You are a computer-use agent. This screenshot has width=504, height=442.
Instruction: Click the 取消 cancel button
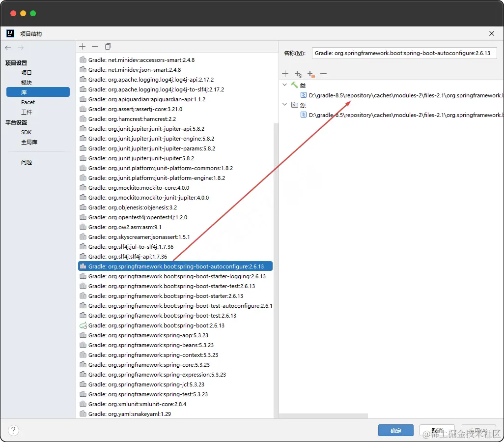(x=437, y=430)
